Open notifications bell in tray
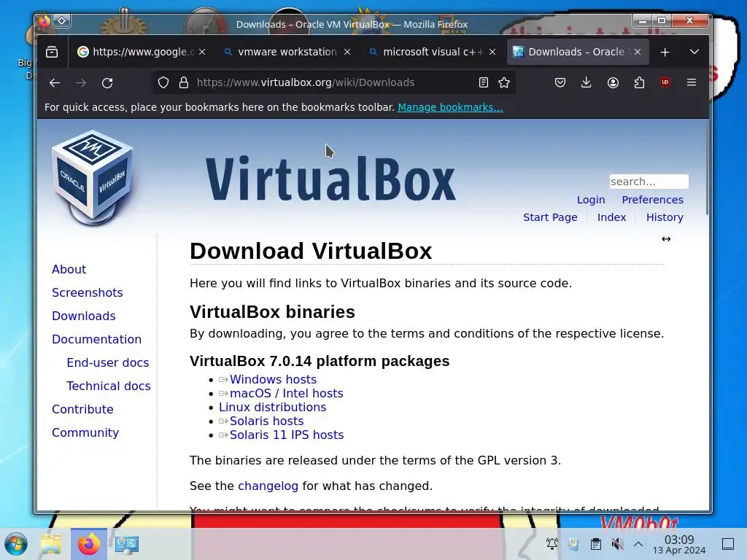The width and height of the screenshot is (747, 560). (552, 544)
